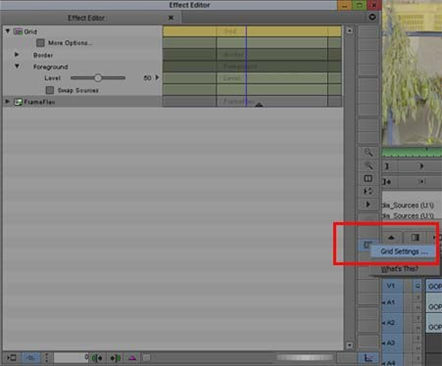Click the show keyframe graphs icon
Screen dimensions: 442x366
[x=368, y=358]
